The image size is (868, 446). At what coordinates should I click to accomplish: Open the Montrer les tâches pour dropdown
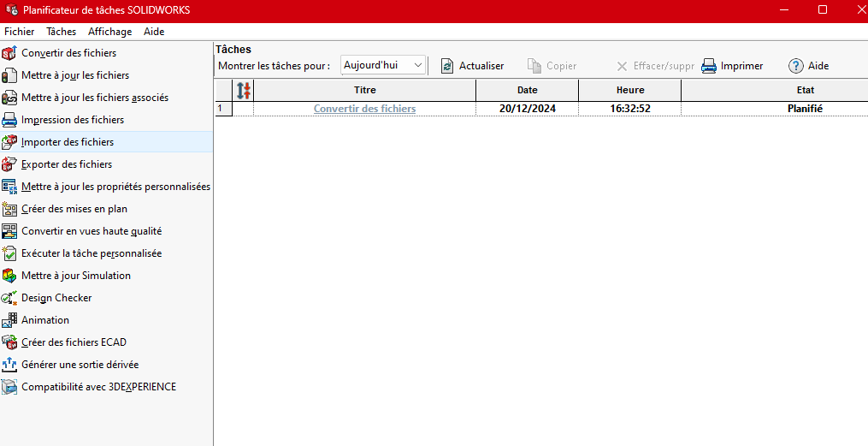tap(383, 65)
